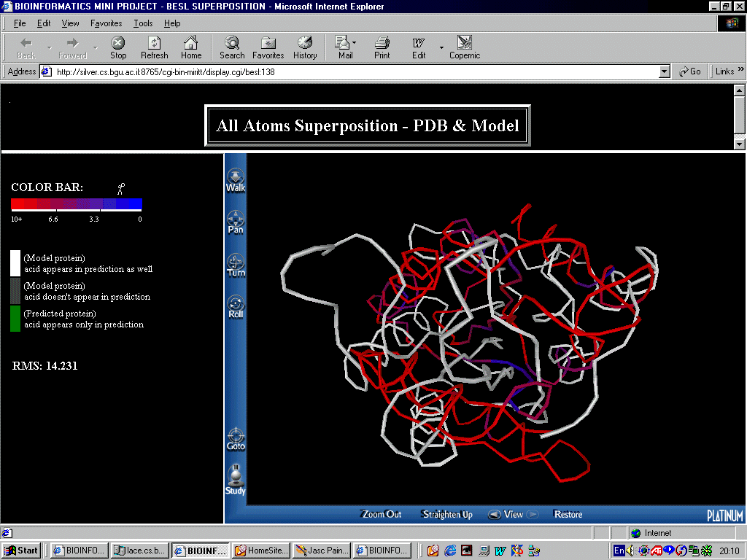This screenshot has height=560, width=747.
Task: Click Straighten Up button
Action: point(446,514)
